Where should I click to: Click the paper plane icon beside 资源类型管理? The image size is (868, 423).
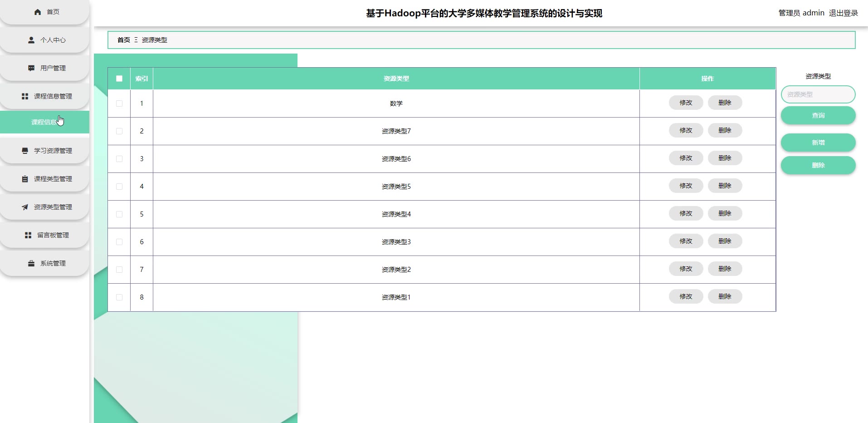[25, 207]
